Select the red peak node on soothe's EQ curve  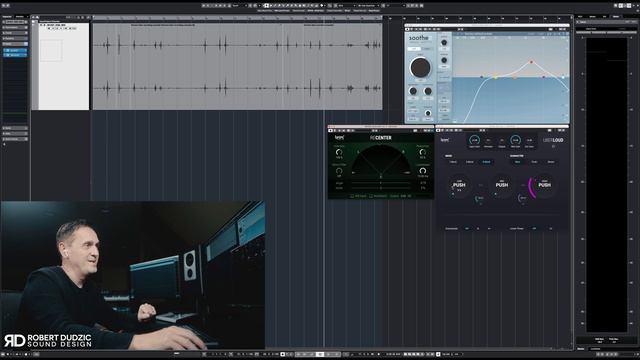click(x=531, y=62)
